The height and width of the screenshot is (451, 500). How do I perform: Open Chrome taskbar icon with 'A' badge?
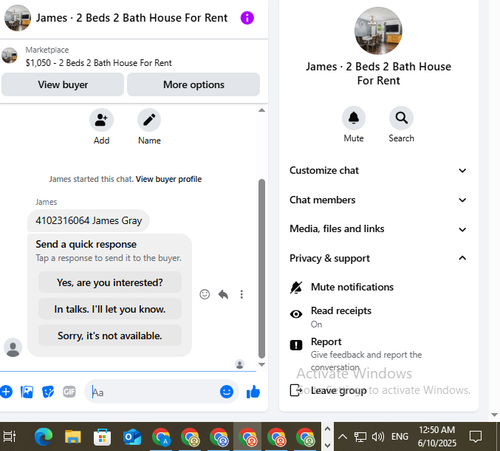pyautogui.click(x=161, y=437)
